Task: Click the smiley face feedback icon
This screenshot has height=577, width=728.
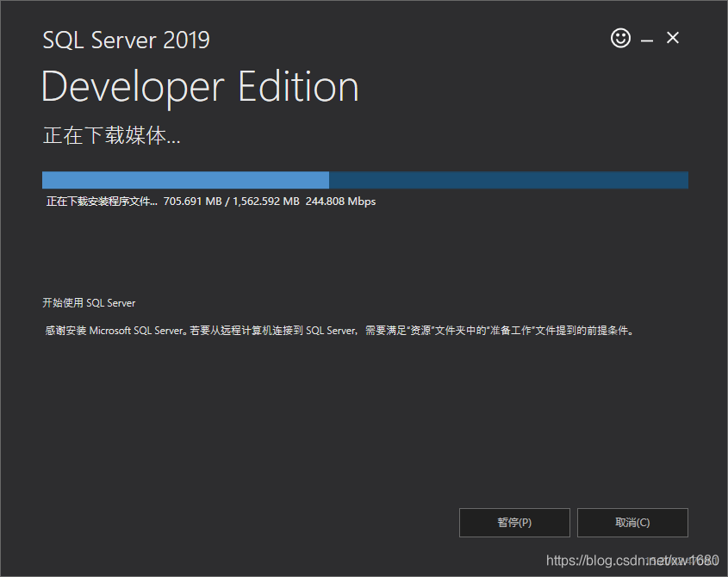Action: tap(620, 38)
